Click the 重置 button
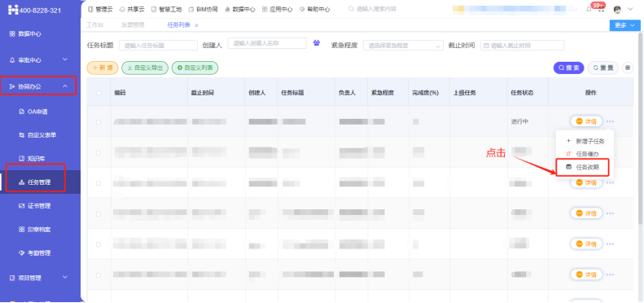 pyautogui.click(x=603, y=68)
